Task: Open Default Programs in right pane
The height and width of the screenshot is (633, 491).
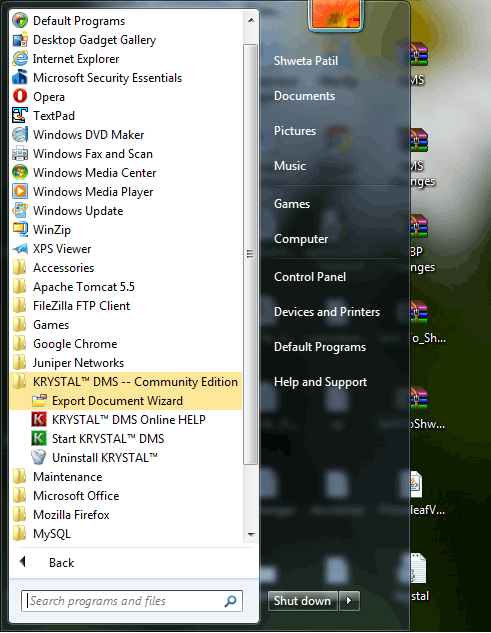Action: coord(320,347)
